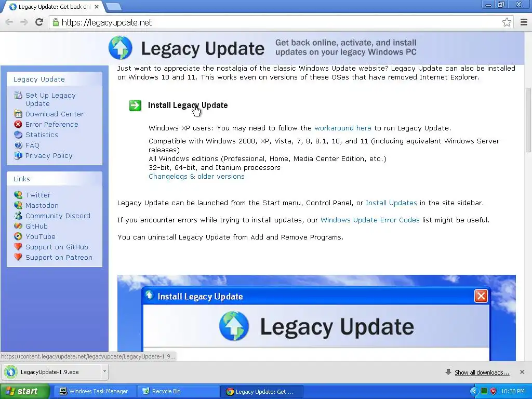Open the Community Discord link text
This screenshot has height=399, width=532.
[x=58, y=216]
